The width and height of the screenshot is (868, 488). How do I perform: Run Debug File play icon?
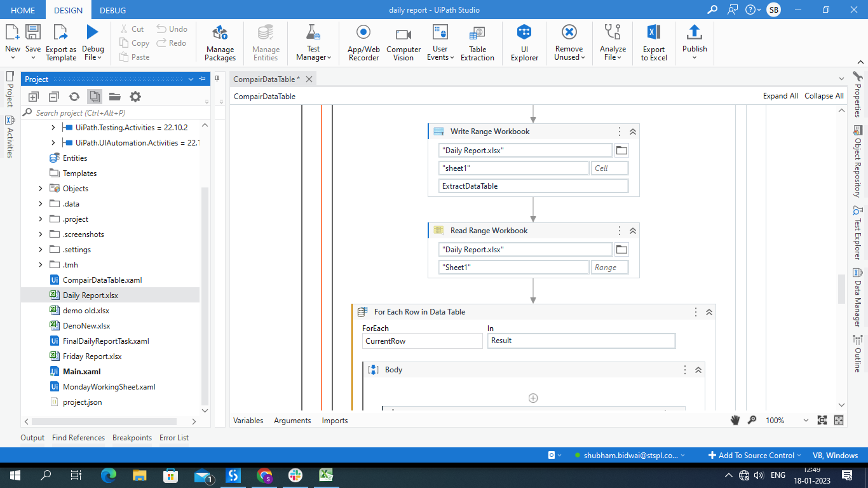pos(93,32)
